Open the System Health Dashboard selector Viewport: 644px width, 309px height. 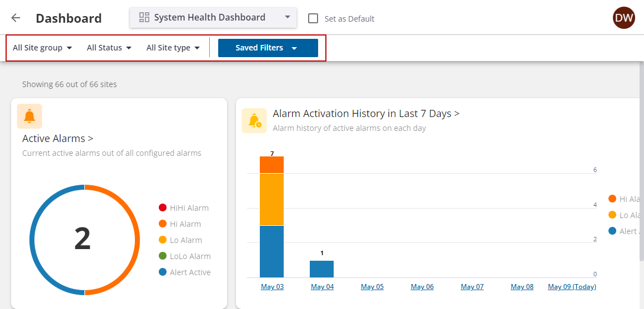coord(213,17)
